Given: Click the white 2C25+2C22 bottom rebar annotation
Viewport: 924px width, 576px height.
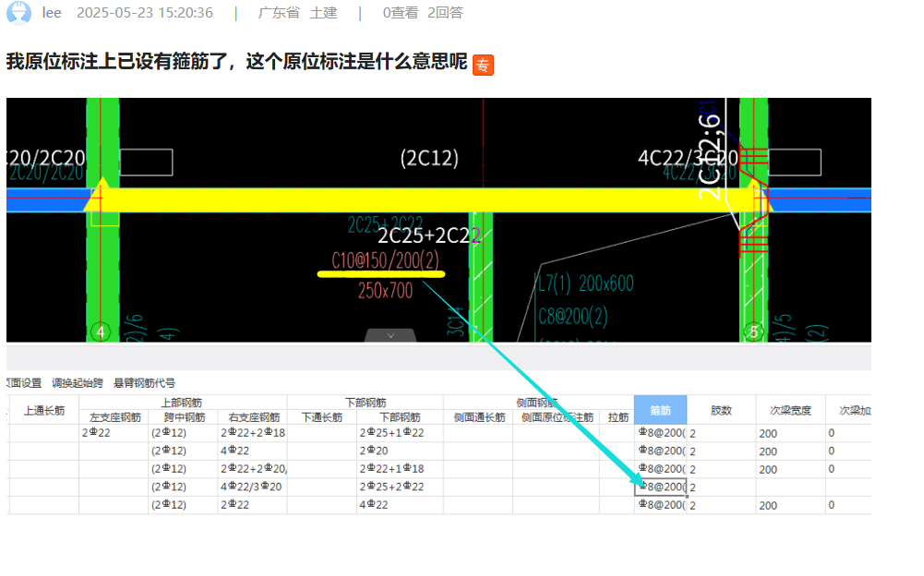Looking at the screenshot, I should point(428,235).
